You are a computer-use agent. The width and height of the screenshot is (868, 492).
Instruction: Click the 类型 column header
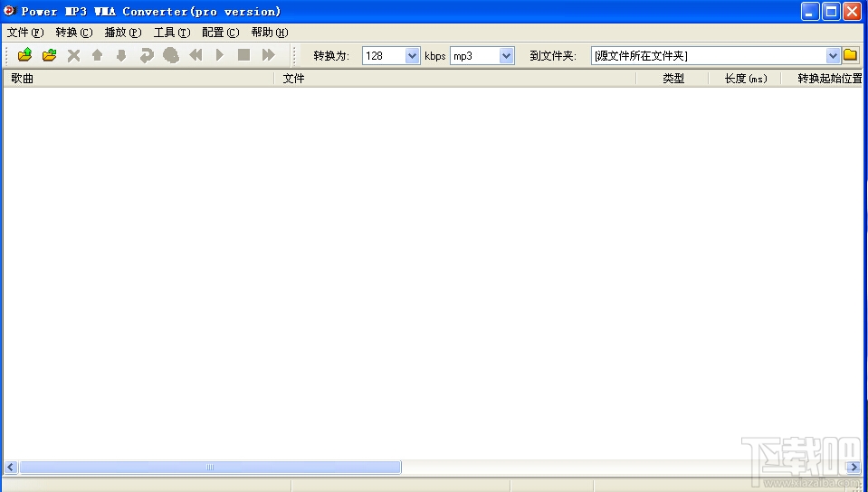(672, 79)
